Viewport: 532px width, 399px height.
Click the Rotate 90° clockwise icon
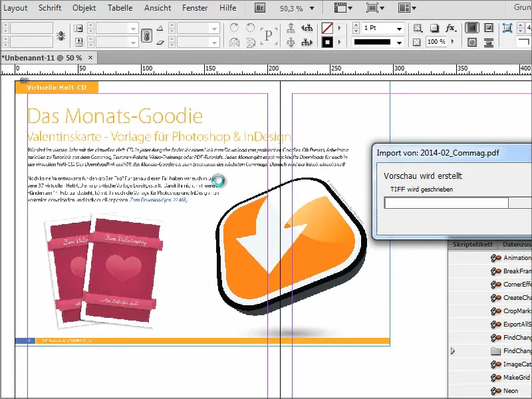pos(234,27)
